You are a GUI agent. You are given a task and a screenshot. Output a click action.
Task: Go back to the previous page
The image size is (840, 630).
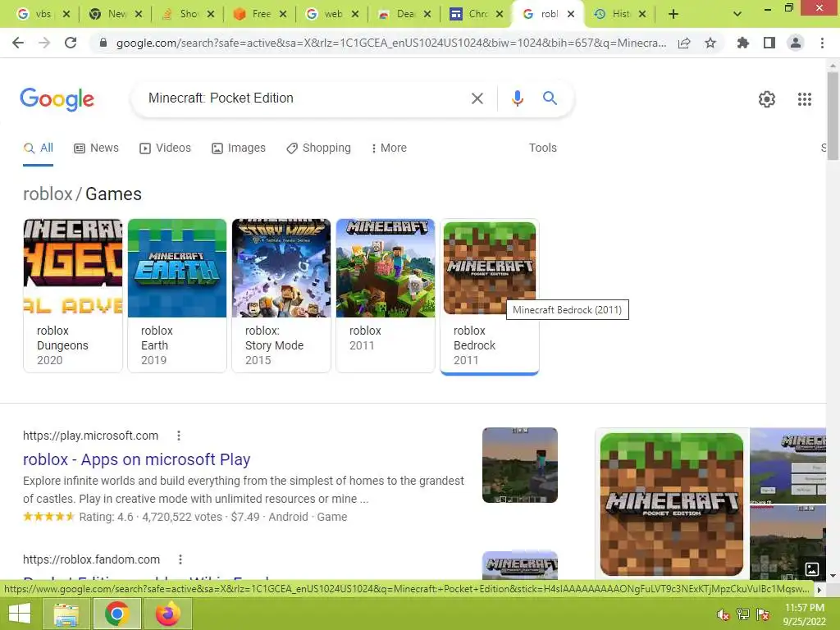point(18,43)
